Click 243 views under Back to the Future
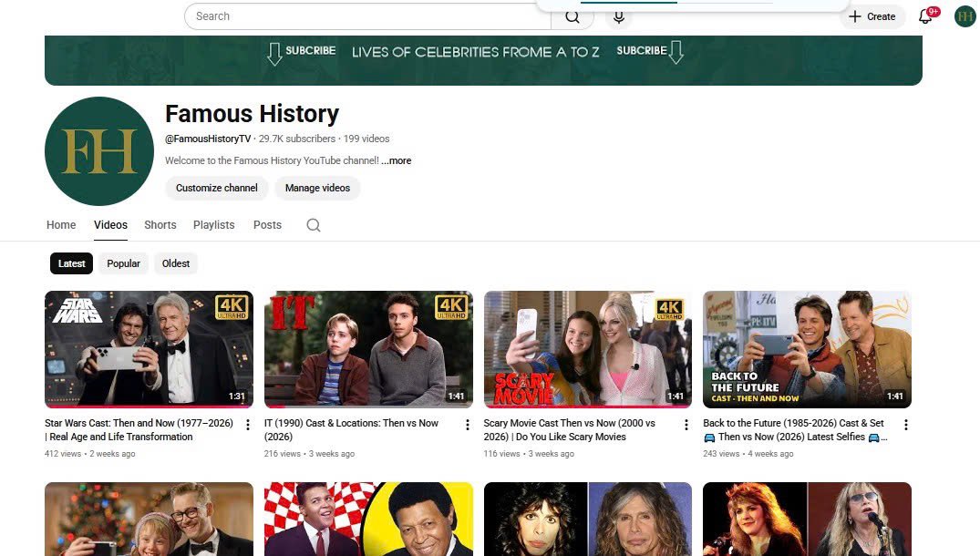Viewport: 980px width, 556px height. point(721,454)
